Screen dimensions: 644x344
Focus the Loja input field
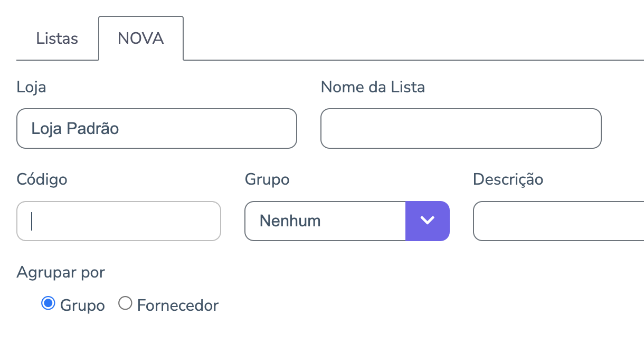[x=157, y=128]
